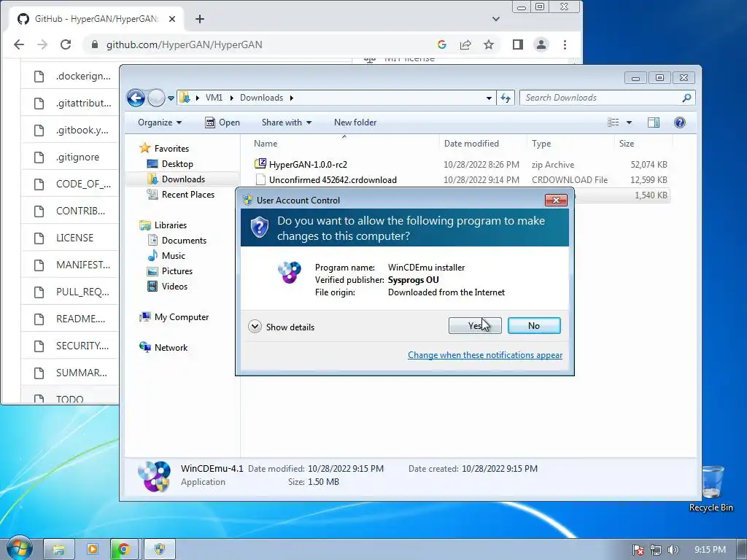
Task: Open Chrome profile icon
Action: point(541,44)
